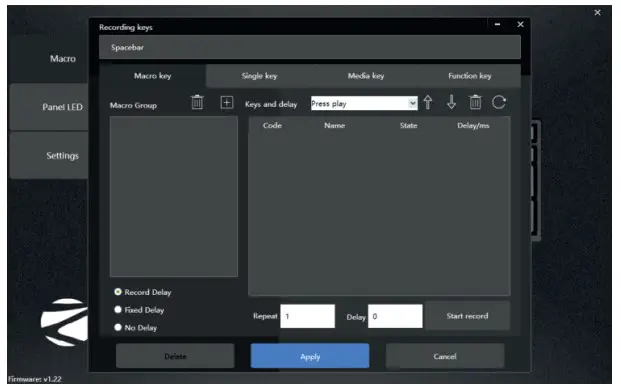Click the Code column header
Screen dimensions: 621x386
tap(272, 125)
